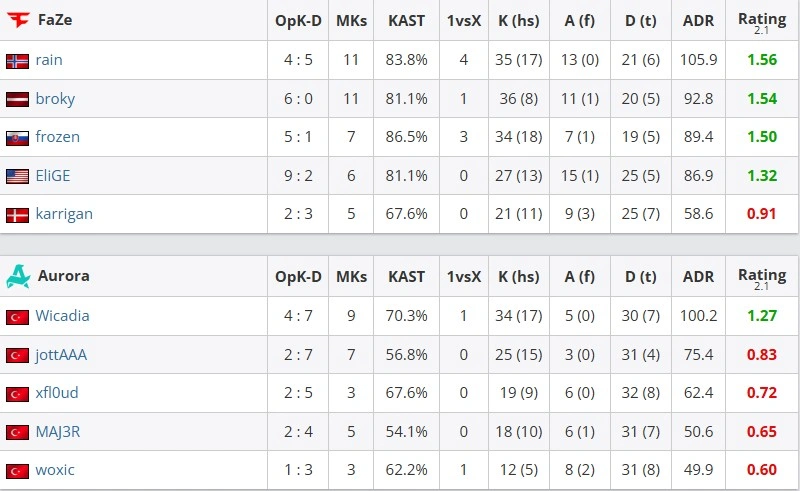This screenshot has height=491, width=800.
Task: Open the FaZe team page link
Action: click(55, 20)
